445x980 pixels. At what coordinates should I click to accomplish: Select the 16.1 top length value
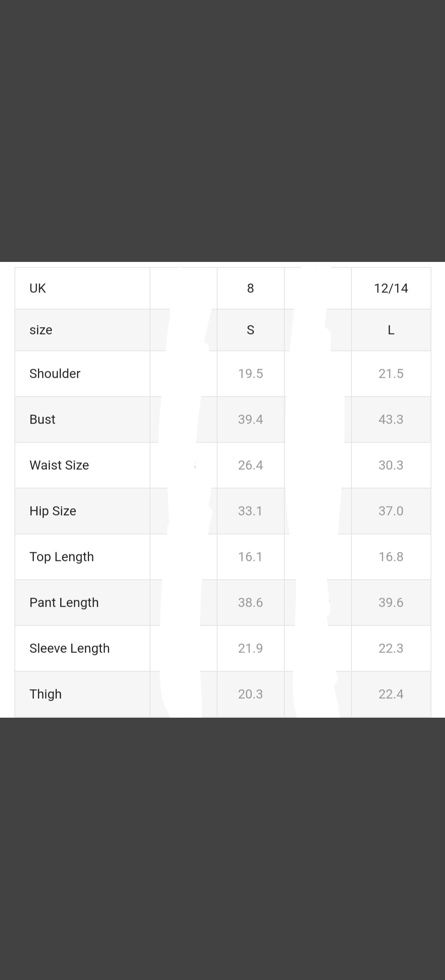251,557
